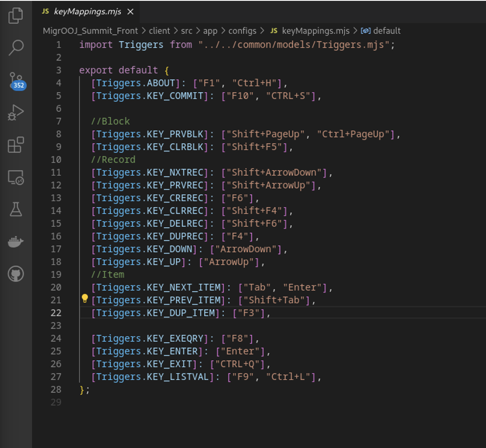Screen dimensions: 486x448
Task: Click the "Shift+ArrowUp" string
Action: (x=268, y=186)
